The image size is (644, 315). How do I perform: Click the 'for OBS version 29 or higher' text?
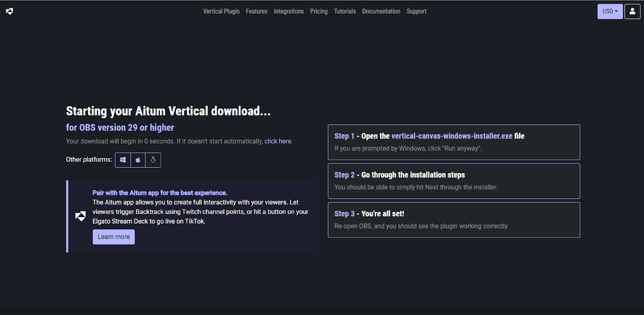[x=120, y=128]
